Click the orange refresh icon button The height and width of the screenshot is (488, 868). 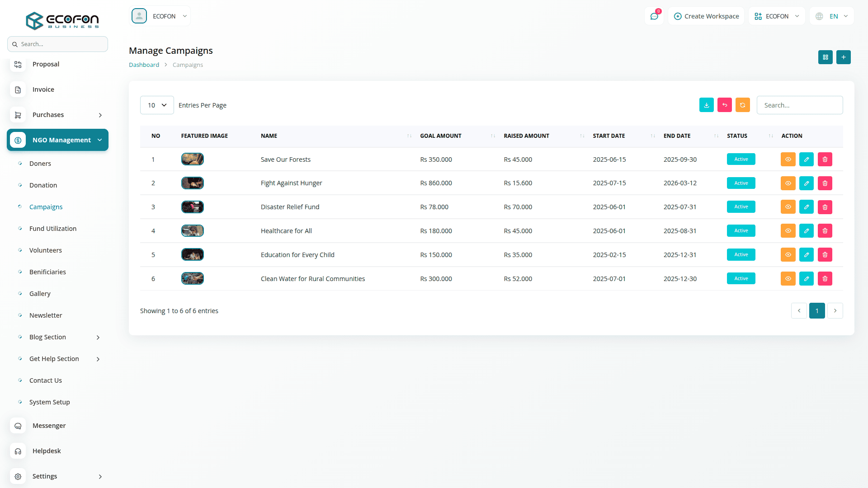click(742, 105)
